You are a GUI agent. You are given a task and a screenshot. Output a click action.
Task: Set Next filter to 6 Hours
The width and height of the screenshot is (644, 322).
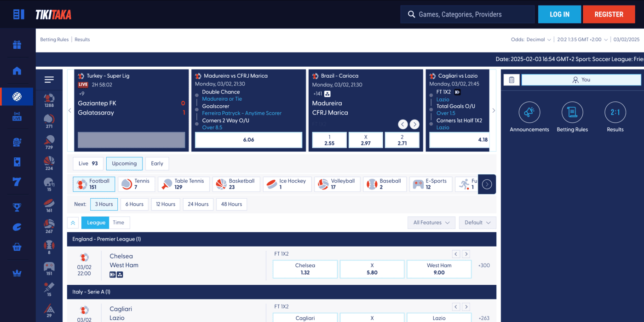click(134, 204)
